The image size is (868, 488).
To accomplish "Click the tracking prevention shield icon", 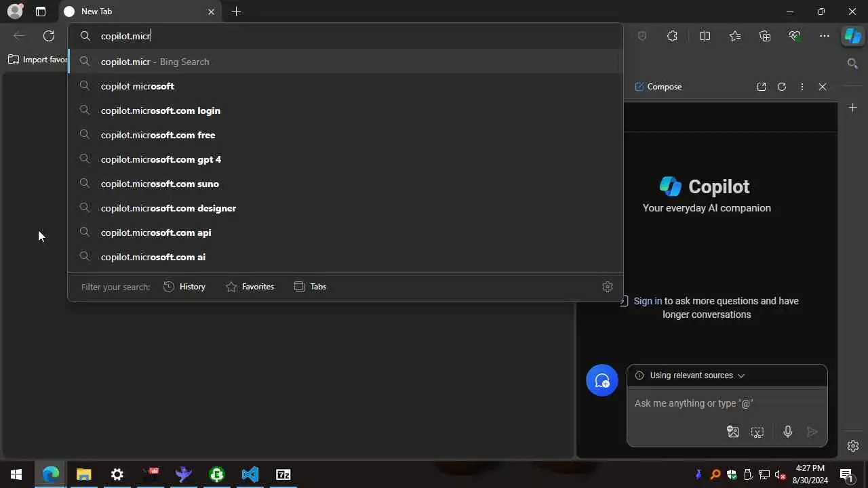I will coord(642,36).
